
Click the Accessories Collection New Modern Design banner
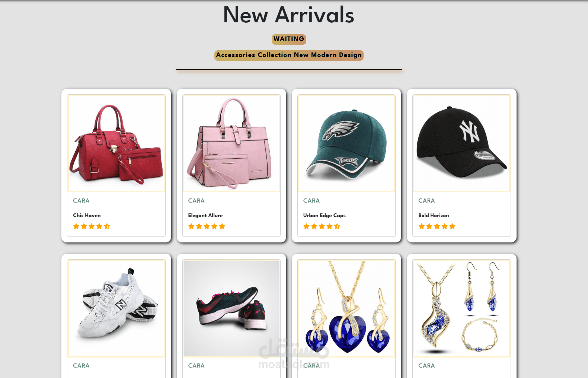point(289,55)
